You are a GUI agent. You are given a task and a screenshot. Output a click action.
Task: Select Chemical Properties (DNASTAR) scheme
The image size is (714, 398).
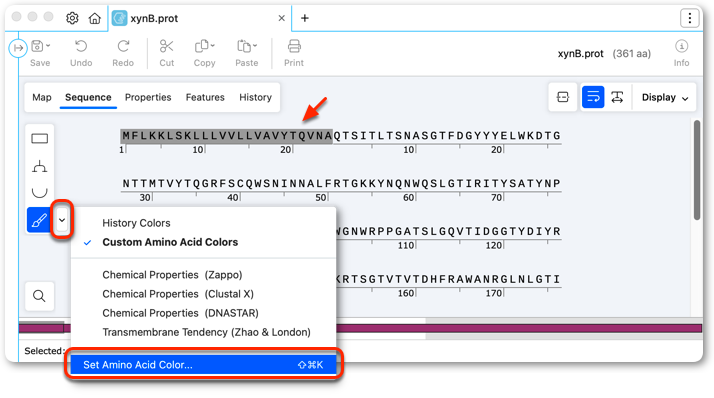click(x=180, y=313)
